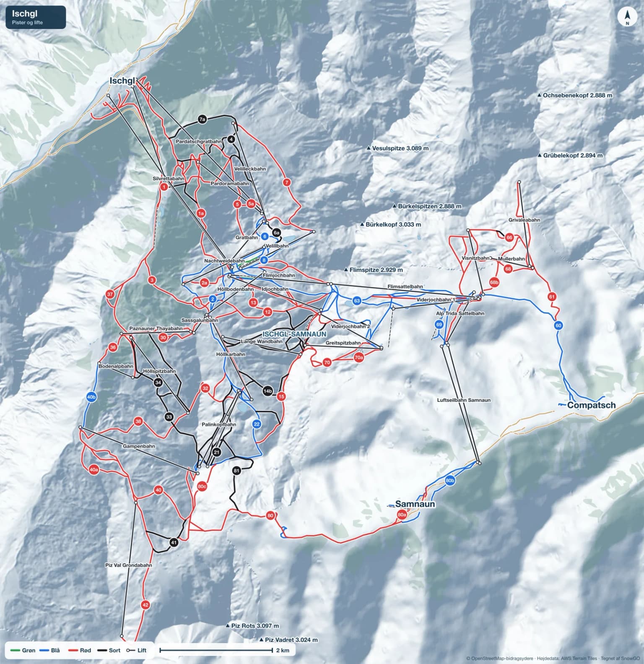644x664 pixels.
Task: Click the Sort legend entry
Action: coord(109,650)
